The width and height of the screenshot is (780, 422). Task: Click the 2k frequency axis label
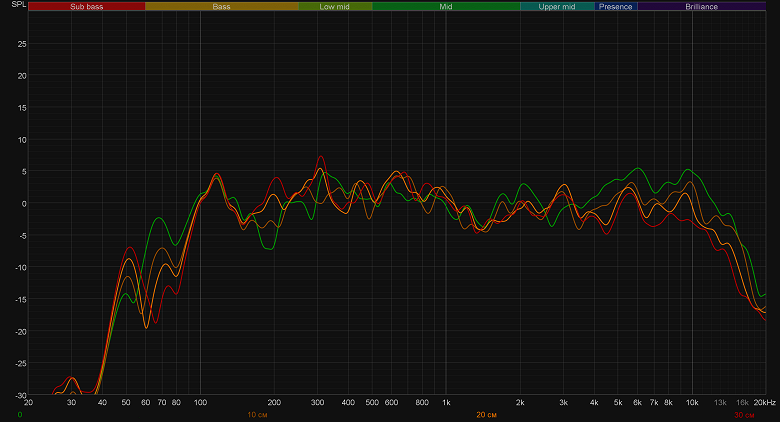[x=520, y=403]
